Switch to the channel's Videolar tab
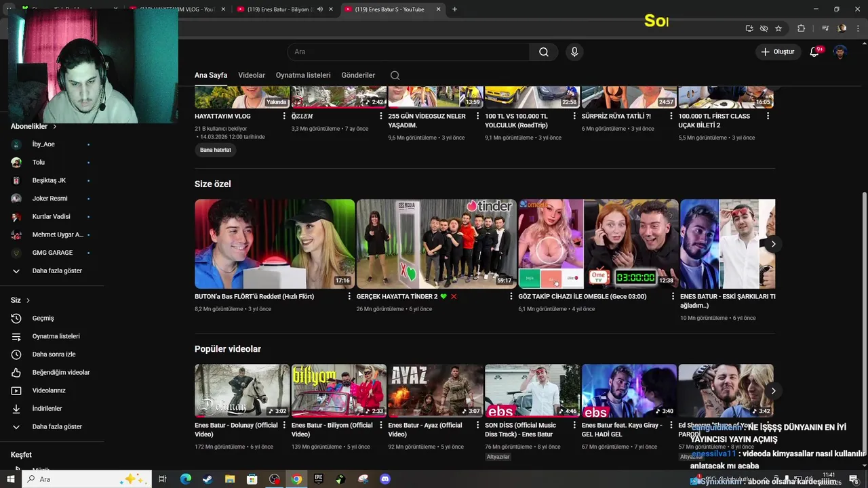This screenshot has height=488, width=868. pos(252,75)
